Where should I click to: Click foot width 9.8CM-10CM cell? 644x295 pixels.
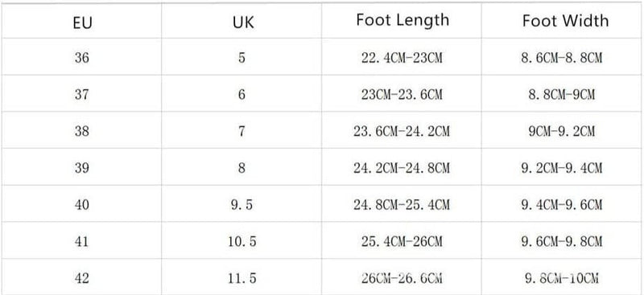pyautogui.click(x=562, y=277)
